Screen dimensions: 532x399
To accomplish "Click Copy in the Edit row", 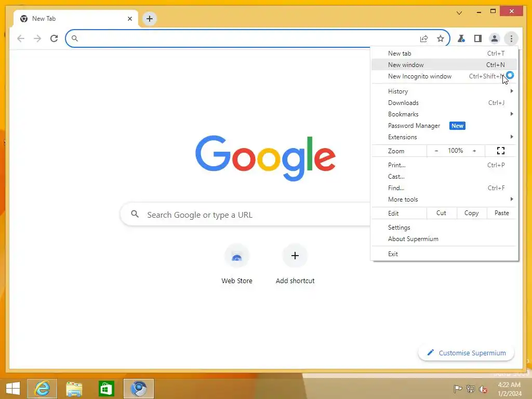I will (x=471, y=213).
